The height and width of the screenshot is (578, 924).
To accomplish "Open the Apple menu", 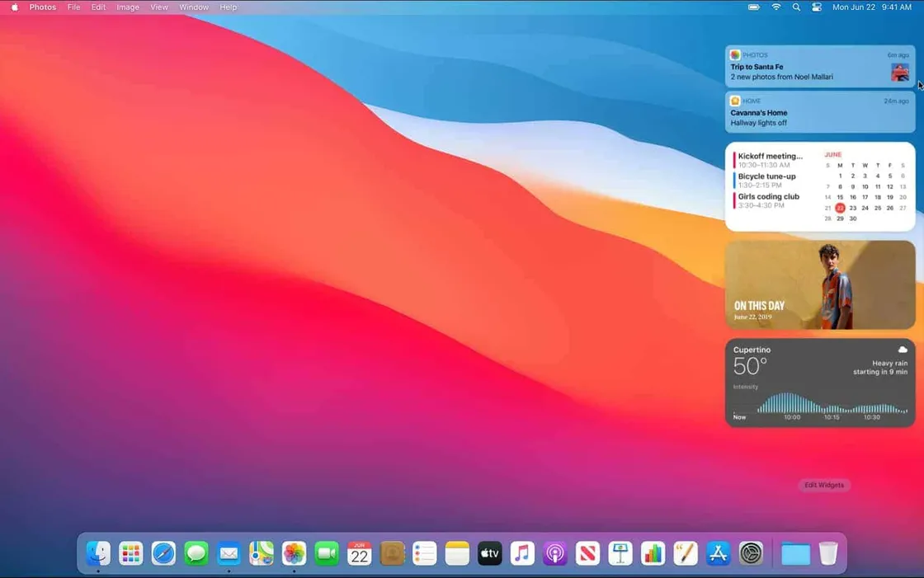I will [x=13, y=7].
